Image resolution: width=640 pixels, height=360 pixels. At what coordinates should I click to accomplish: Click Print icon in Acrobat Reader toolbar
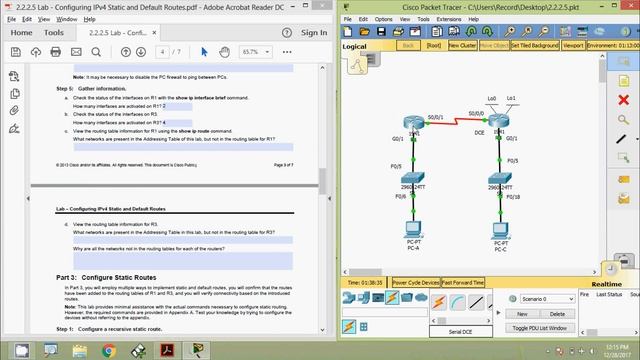click(x=56, y=52)
